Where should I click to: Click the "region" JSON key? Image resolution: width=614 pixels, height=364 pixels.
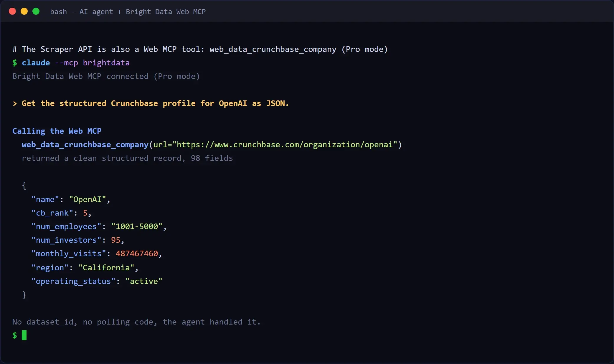50,268
